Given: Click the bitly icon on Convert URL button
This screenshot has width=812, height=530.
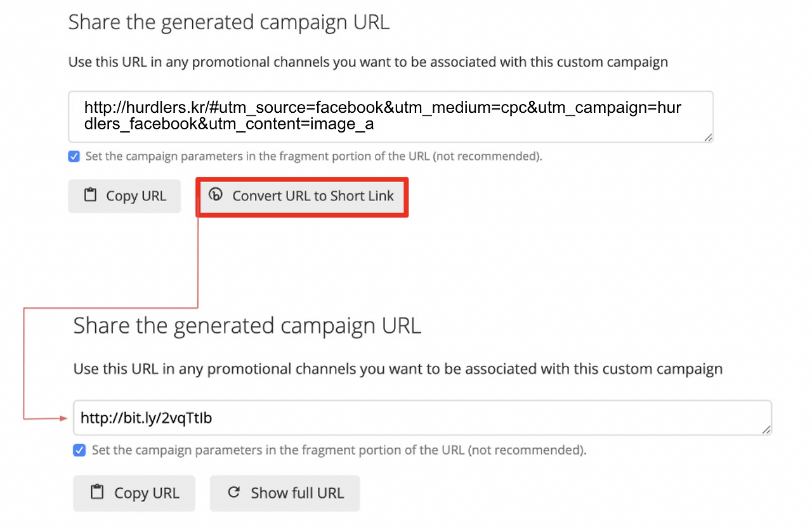Looking at the screenshot, I should coord(216,195).
